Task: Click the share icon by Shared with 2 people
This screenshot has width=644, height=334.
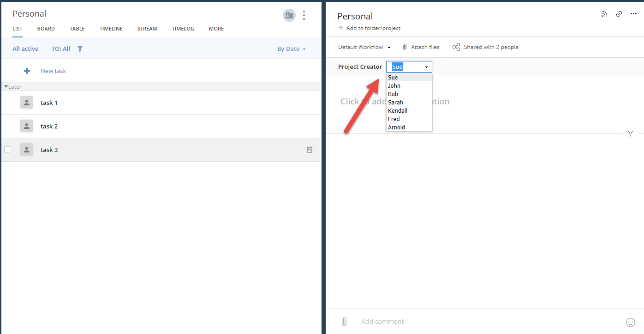Action: click(456, 47)
